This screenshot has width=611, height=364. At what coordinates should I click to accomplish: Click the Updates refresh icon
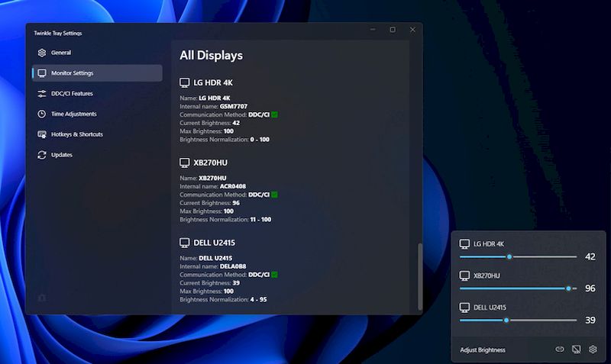click(x=42, y=155)
